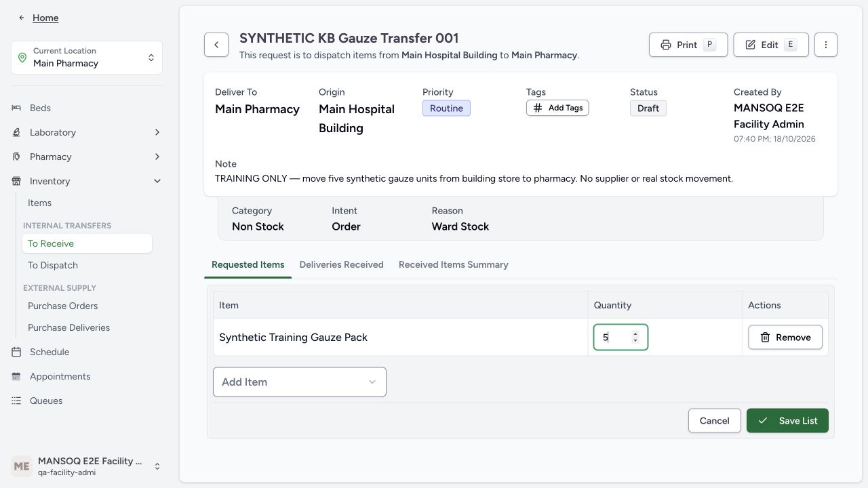Screen dimensions: 868x488
Task: Click the Laboratory microscope icon
Action: pos(16,132)
